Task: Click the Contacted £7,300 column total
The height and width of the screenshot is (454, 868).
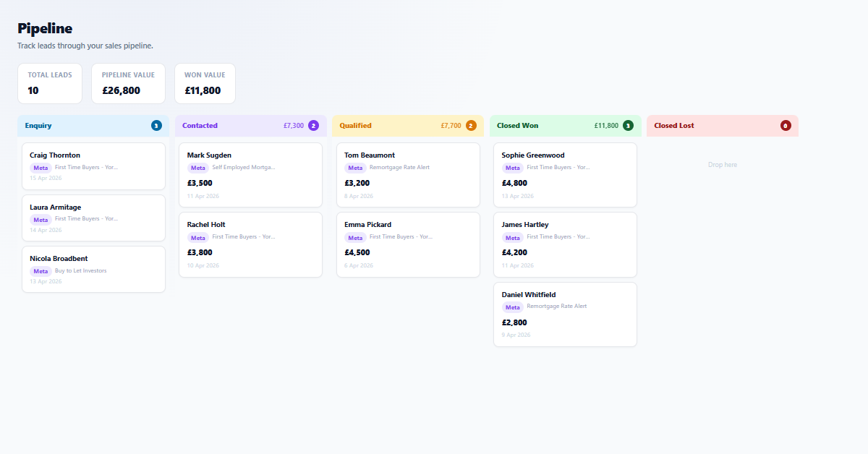Action: 294,126
